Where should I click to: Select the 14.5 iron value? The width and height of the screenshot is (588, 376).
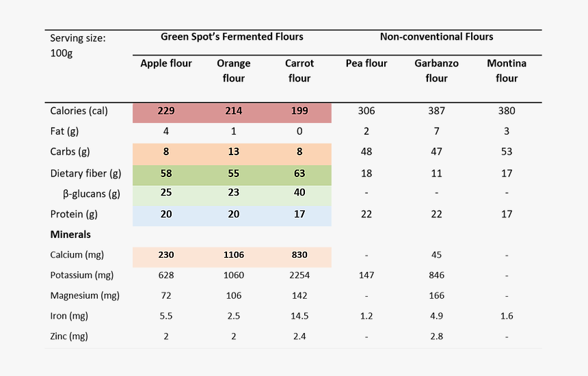(x=299, y=316)
